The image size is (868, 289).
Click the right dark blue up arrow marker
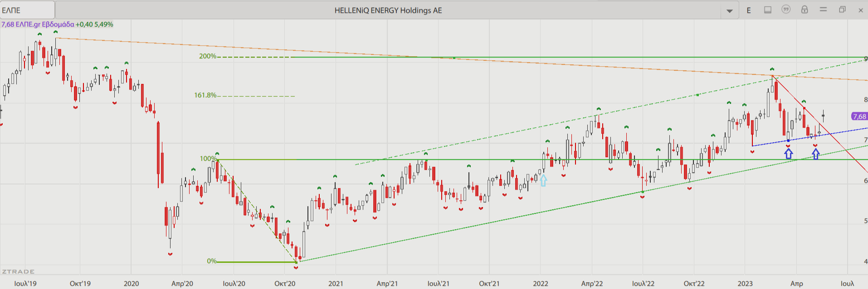click(816, 154)
